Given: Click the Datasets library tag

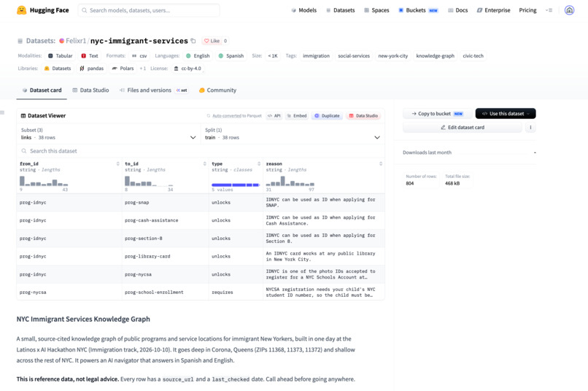Looking at the screenshot, I should tap(58, 69).
